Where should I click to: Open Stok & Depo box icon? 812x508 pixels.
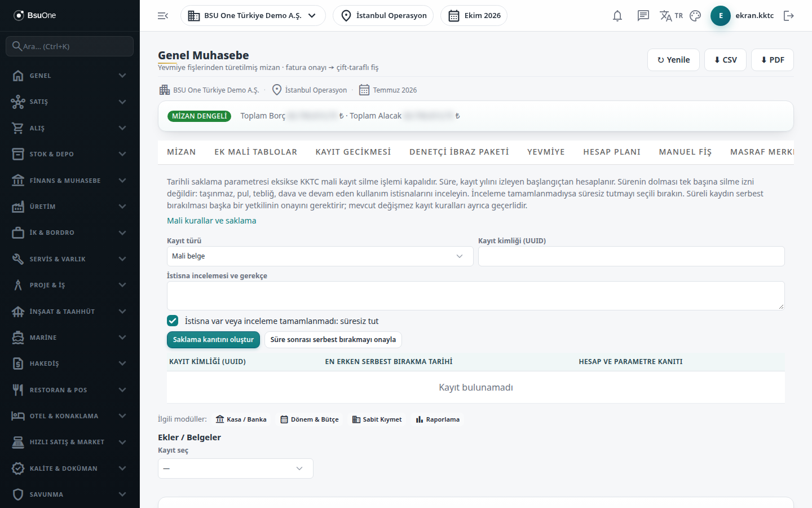point(18,154)
